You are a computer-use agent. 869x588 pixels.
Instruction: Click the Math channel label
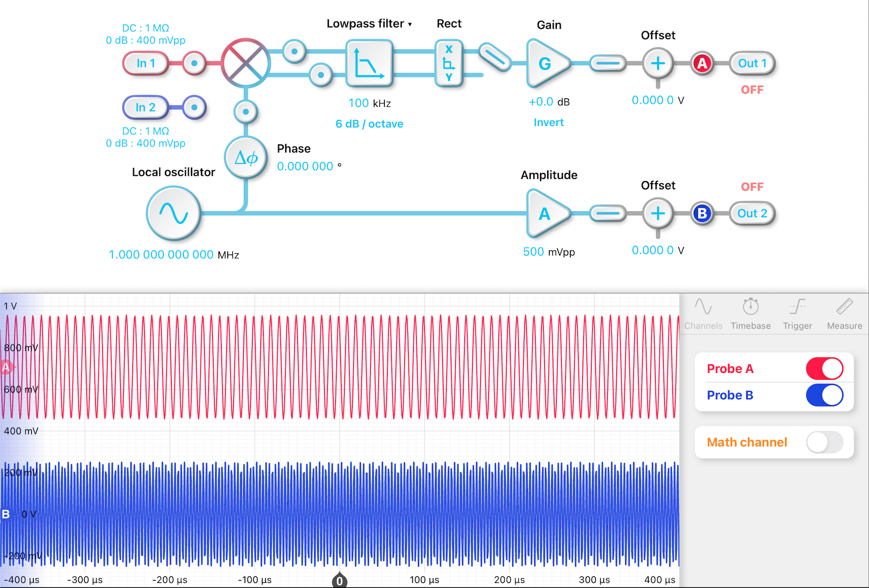pyautogui.click(x=747, y=442)
